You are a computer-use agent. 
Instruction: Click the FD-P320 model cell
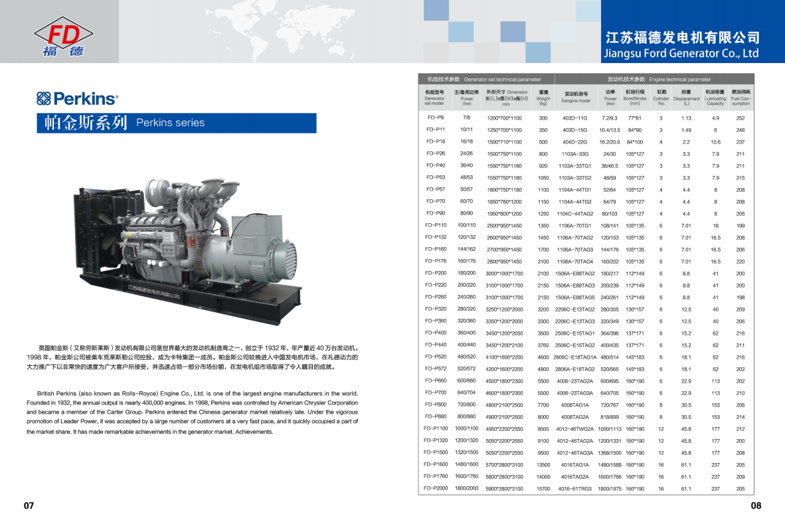tap(436, 310)
